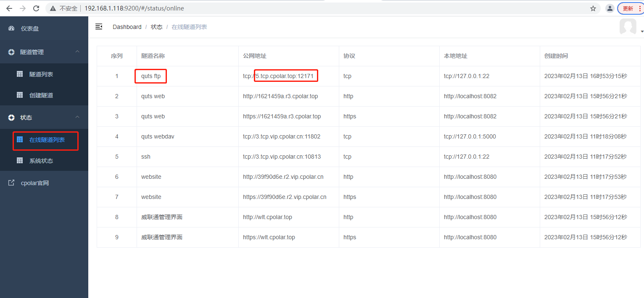Click the 5.tcp.cpolar.top:12171 public address
This screenshot has width=644, height=298.
coord(285,76)
